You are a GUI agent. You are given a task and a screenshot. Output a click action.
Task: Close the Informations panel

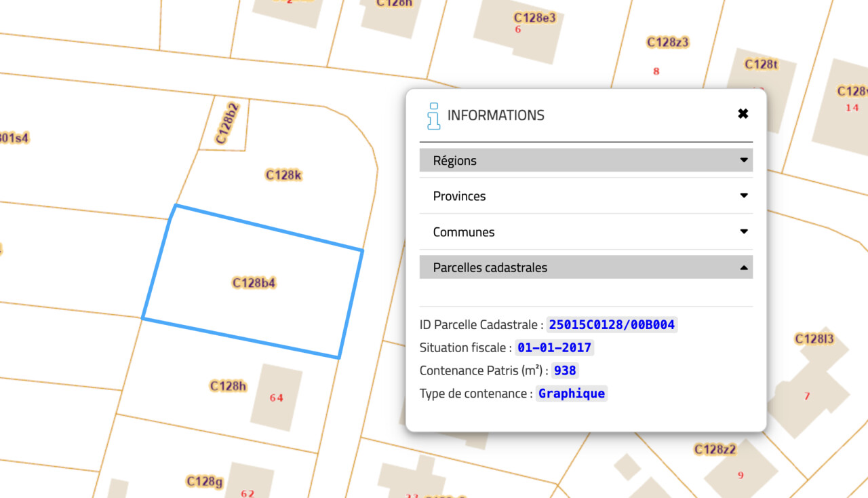point(743,114)
